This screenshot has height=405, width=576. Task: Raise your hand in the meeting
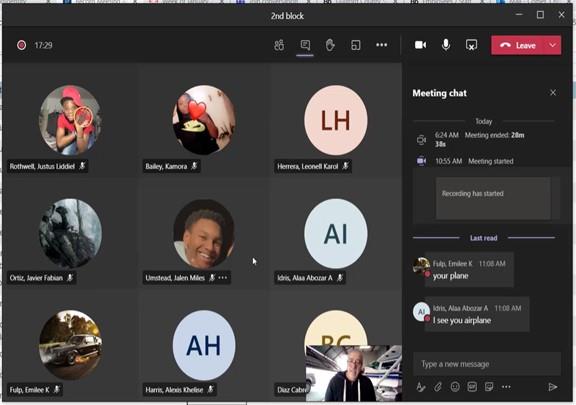[x=330, y=45]
